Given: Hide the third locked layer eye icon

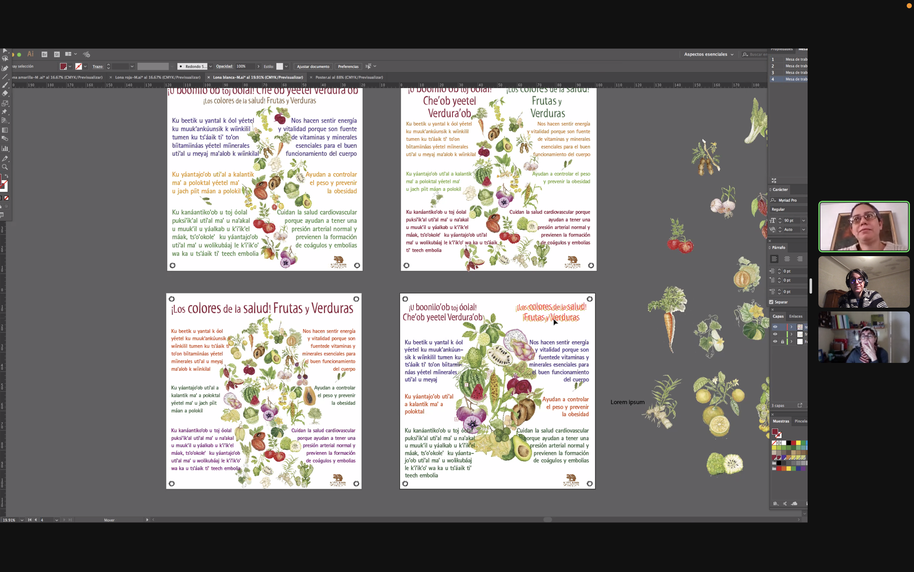Looking at the screenshot, I should coord(775,342).
